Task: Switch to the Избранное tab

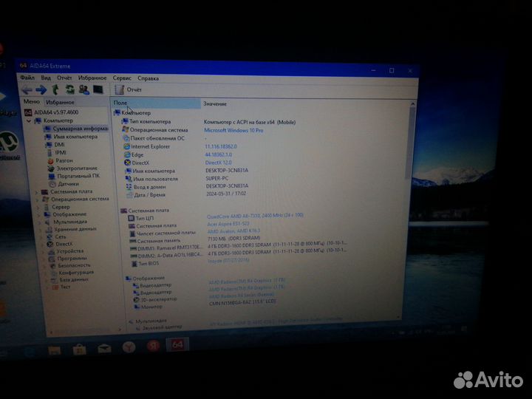Action: point(60,102)
